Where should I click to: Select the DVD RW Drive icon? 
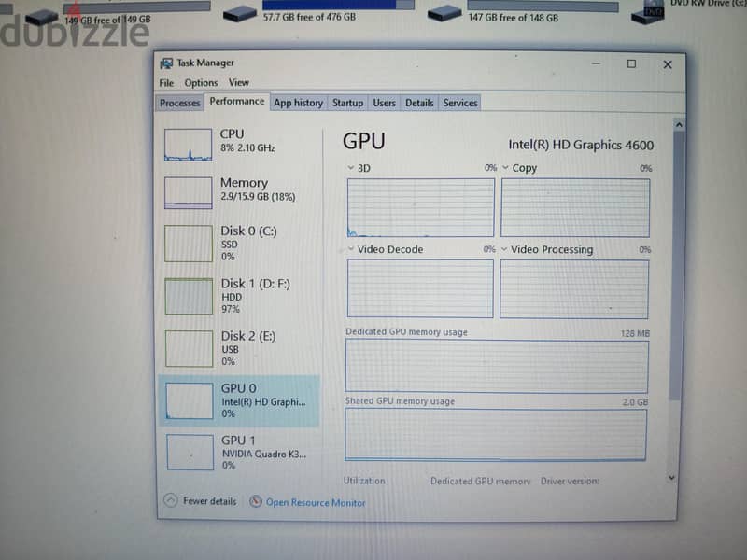(x=647, y=13)
